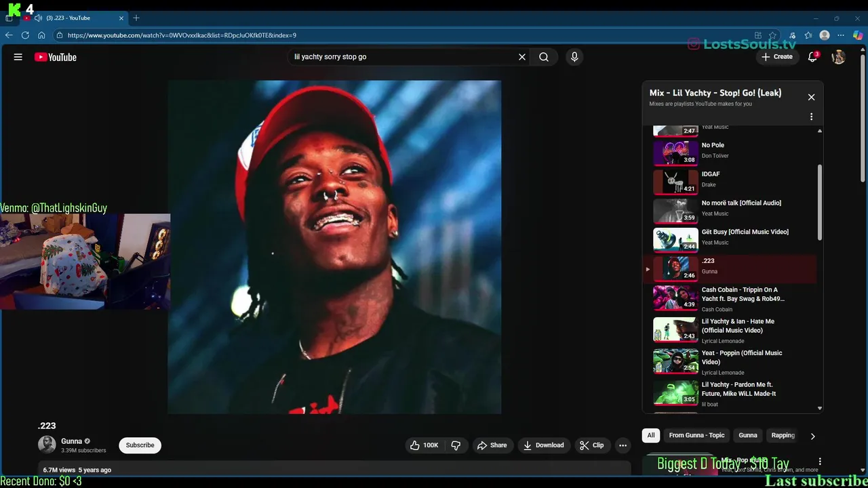Image resolution: width=868 pixels, height=488 pixels.
Task: Click the playlist scrollbar down arrow
Action: 819,408
